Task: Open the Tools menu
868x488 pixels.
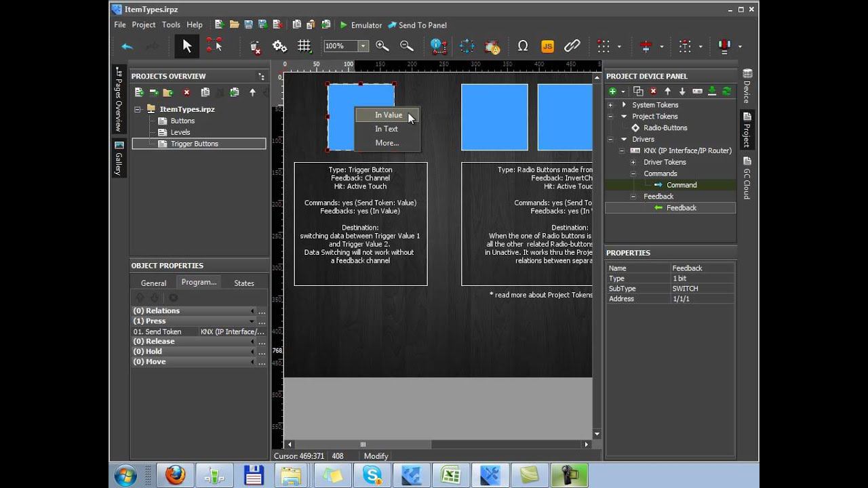Action: tap(171, 25)
